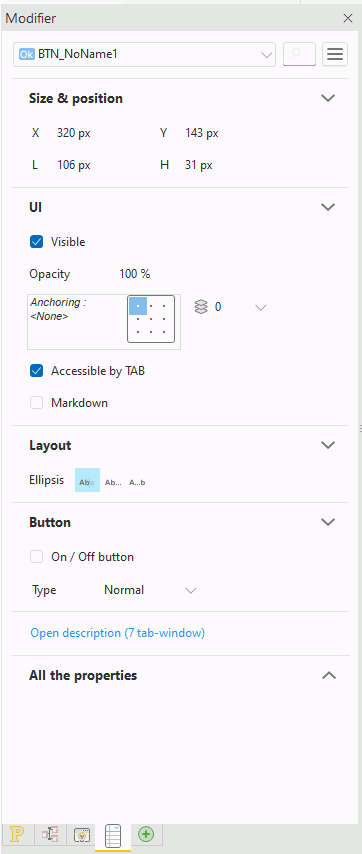Collapse the Size & position section
Screen dimensions: 362x854
click(328, 98)
